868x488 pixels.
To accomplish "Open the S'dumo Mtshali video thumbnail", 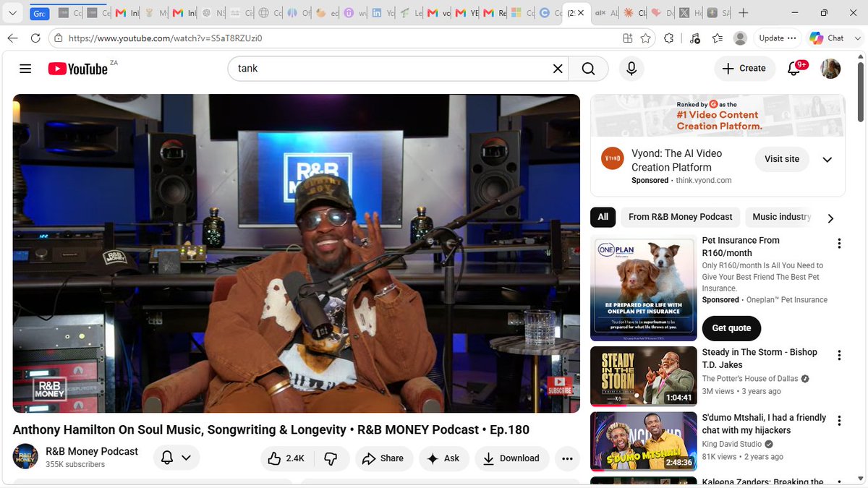I will click(644, 441).
